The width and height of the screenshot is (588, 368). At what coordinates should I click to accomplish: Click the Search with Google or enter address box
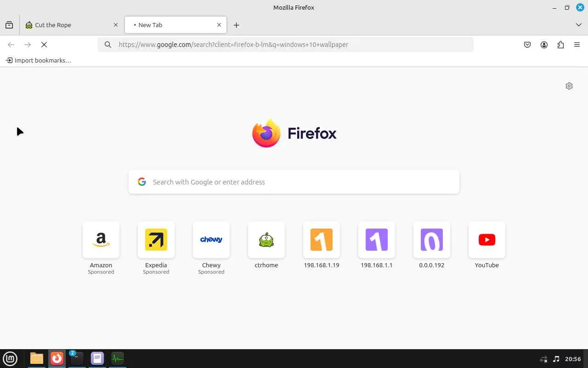(294, 182)
